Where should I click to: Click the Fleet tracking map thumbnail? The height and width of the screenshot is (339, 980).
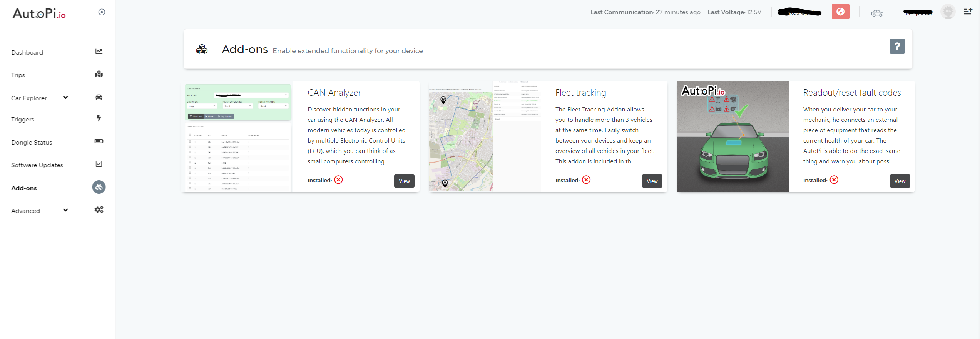tap(485, 136)
